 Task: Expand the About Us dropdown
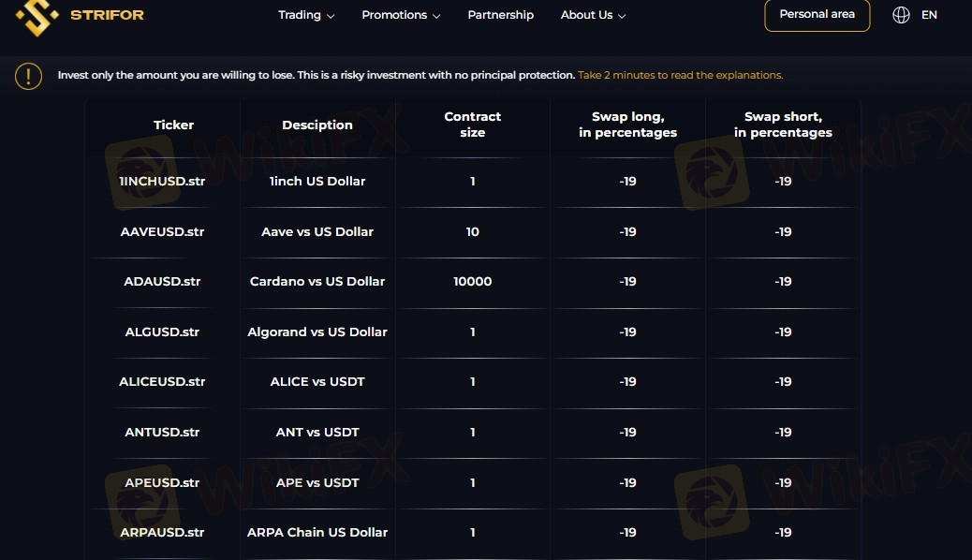click(x=594, y=15)
